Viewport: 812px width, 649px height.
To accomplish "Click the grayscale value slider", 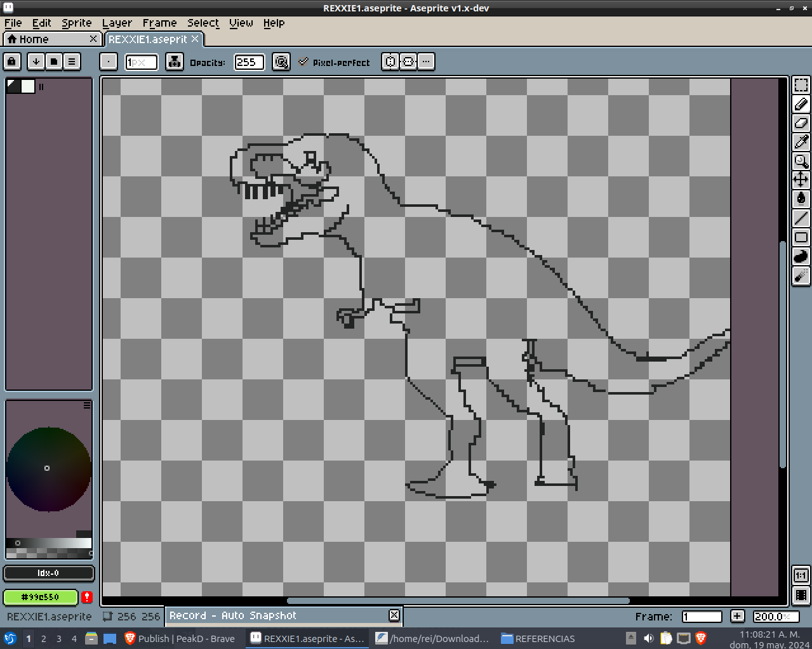I will (49, 543).
